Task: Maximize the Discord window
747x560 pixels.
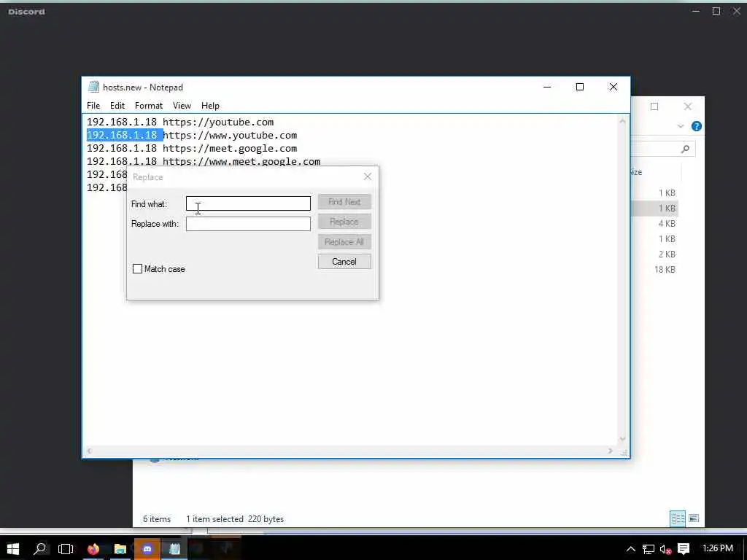Action: coord(716,11)
